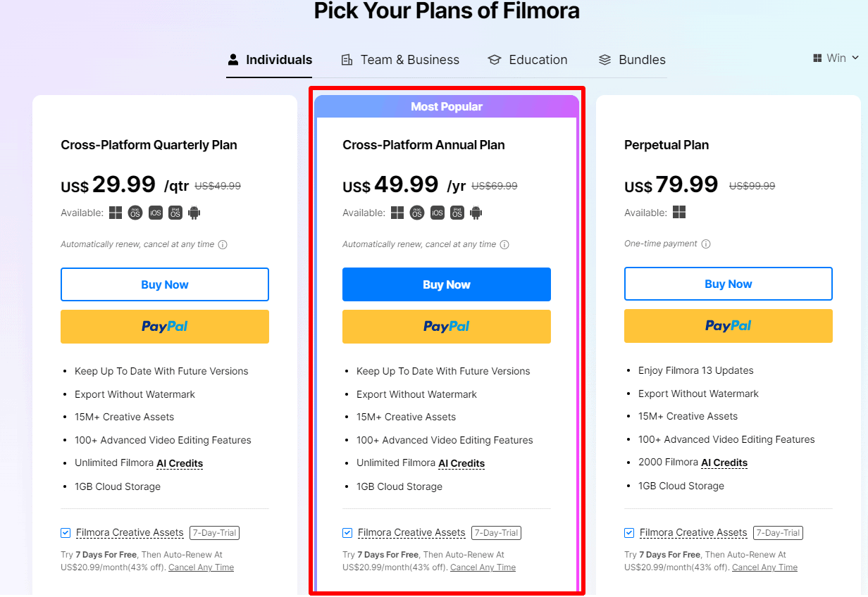
Task: Select the Bundles tab
Action: (x=632, y=60)
